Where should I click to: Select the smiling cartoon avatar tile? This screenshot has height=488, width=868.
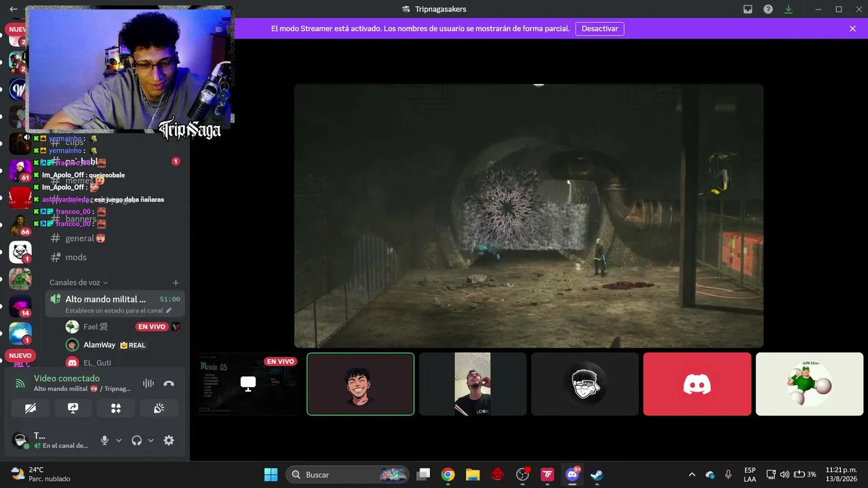(x=360, y=384)
